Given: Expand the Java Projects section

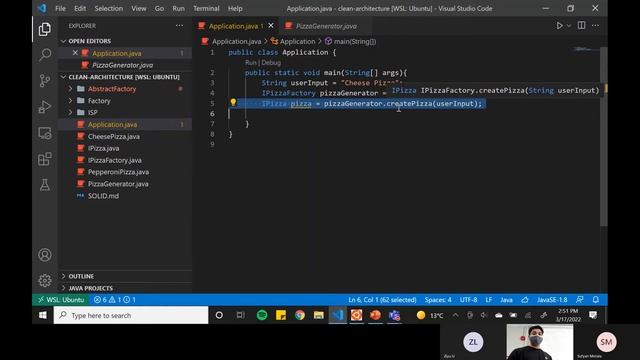Looking at the screenshot, I should (125, 288).
